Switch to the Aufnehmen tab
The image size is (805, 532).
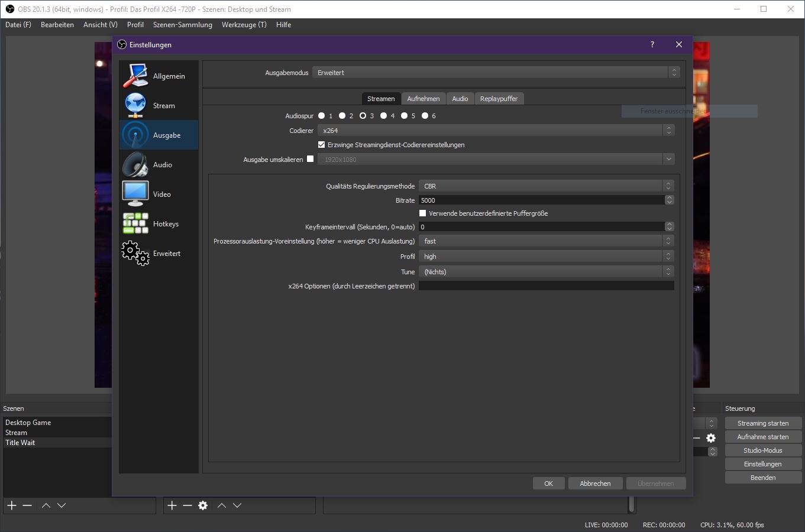coord(423,99)
